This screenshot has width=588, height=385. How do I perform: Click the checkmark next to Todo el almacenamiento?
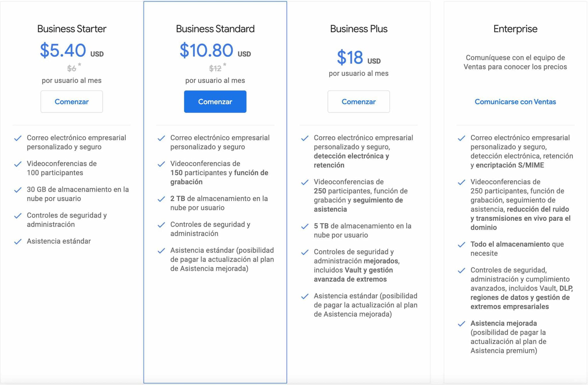click(462, 245)
